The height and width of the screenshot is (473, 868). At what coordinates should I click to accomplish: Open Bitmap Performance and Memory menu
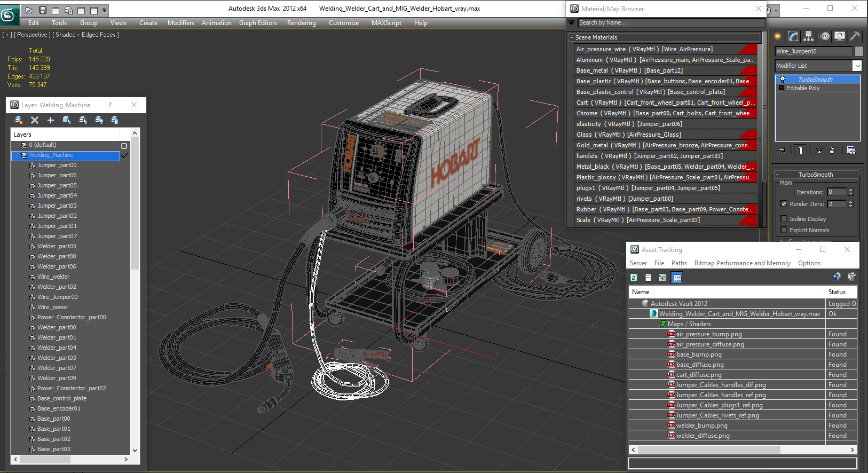(742, 263)
